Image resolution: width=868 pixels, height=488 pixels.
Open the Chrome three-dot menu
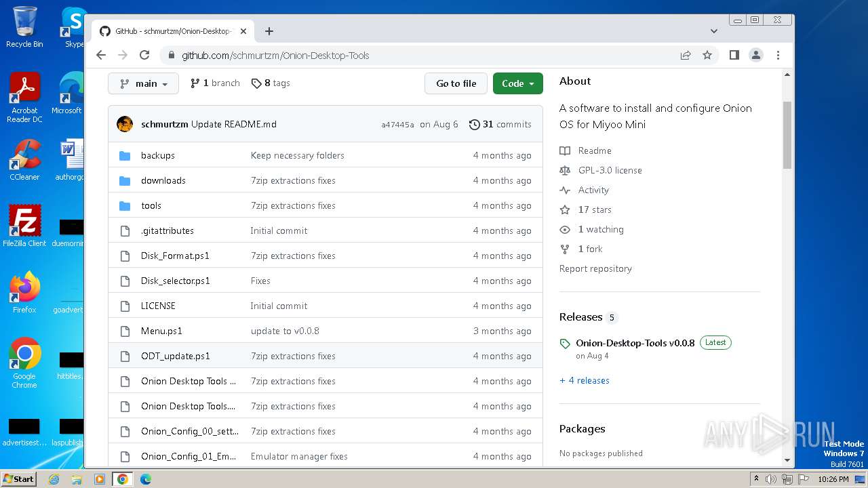coord(778,56)
